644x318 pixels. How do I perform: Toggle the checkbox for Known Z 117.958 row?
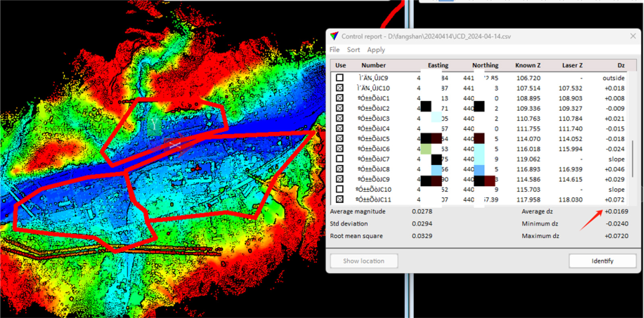[340, 200]
